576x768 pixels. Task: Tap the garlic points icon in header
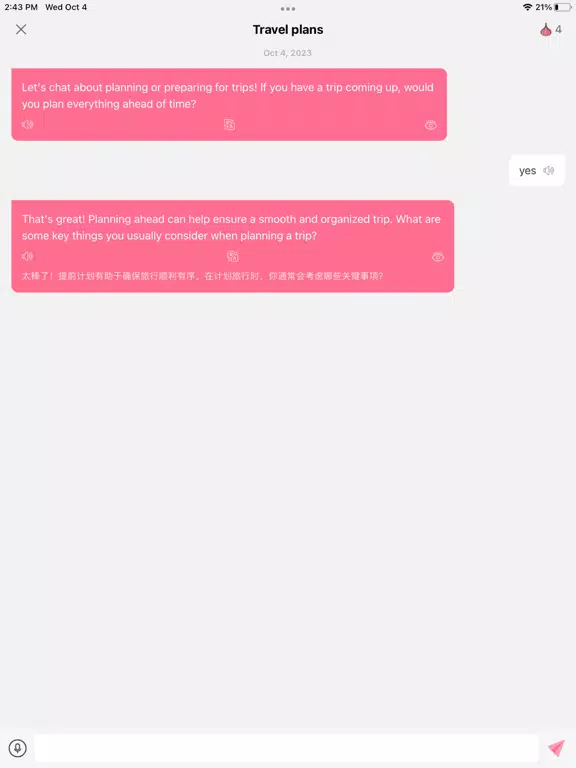pos(546,30)
